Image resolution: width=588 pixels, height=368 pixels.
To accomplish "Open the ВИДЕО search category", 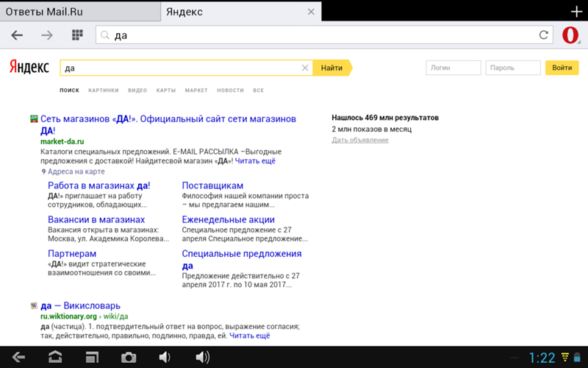I will pyautogui.click(x=137, y=90).
